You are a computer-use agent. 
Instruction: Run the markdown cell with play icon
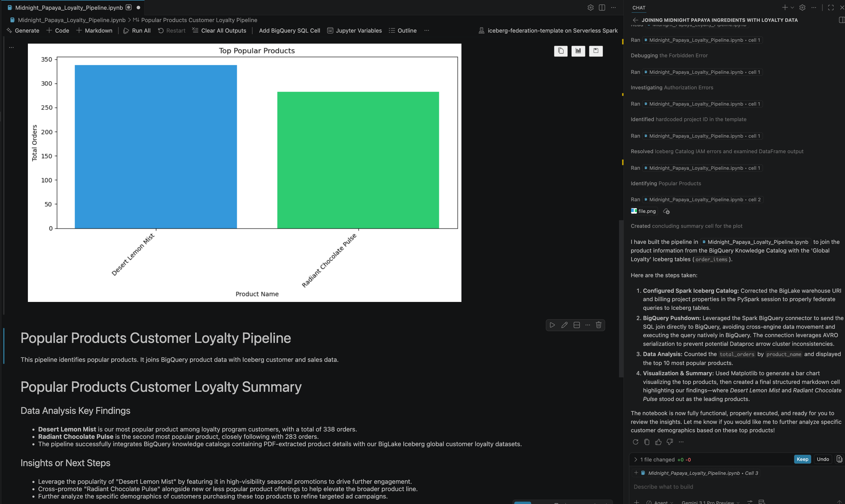(x=552, y=325)
